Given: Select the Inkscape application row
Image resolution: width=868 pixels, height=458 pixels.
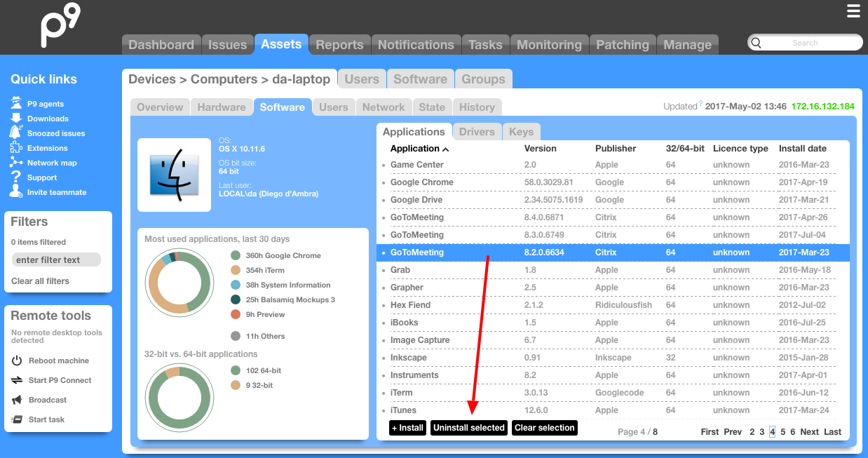Looking at the screenshot, I should tap(613, 358).
